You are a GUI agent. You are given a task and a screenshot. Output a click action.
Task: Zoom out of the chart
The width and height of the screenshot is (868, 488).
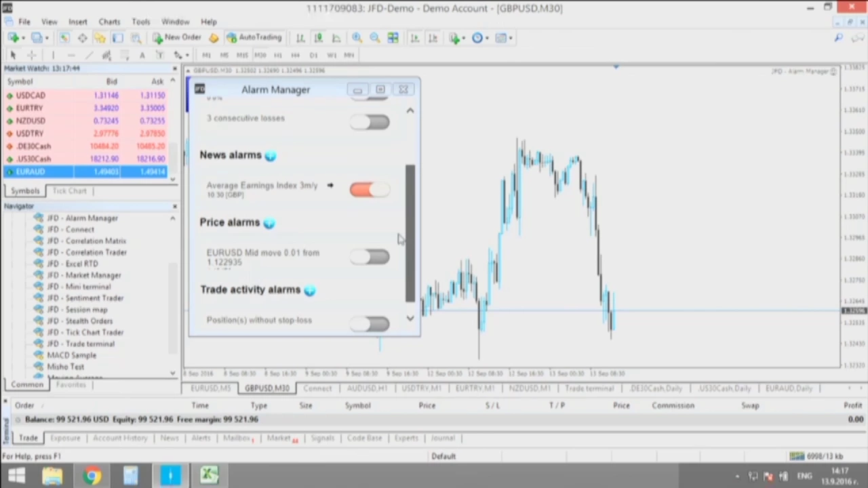pos(374,38)
